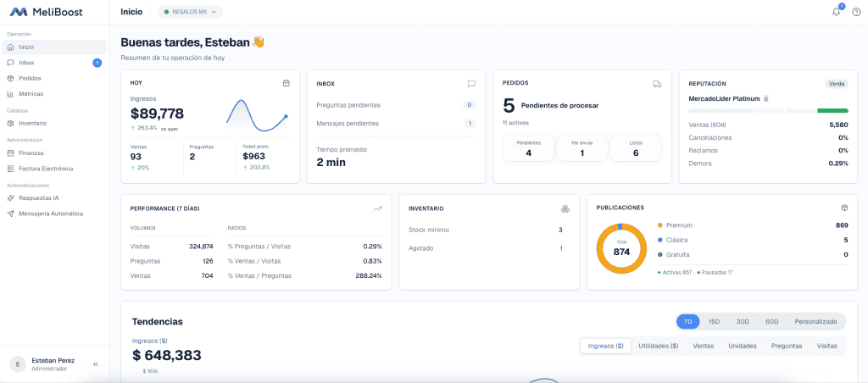
Task: Click the Ticket prom. $963 value
Action: (x=254, y=156)
